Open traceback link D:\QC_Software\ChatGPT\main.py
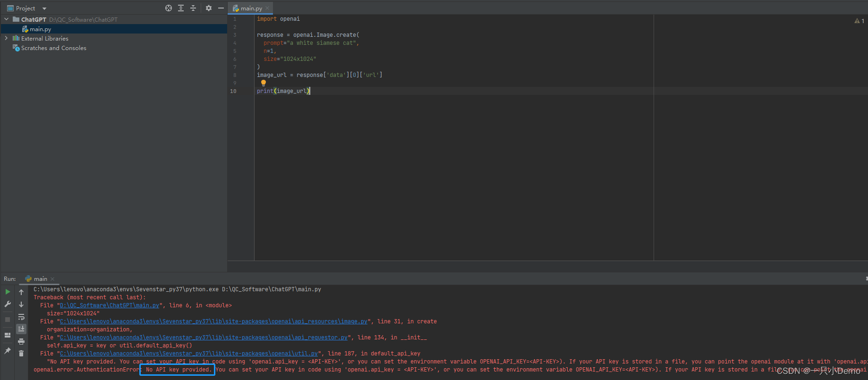The width and height of the screenshot is (868, 380). pyautogui.click(x=110, y=305)
